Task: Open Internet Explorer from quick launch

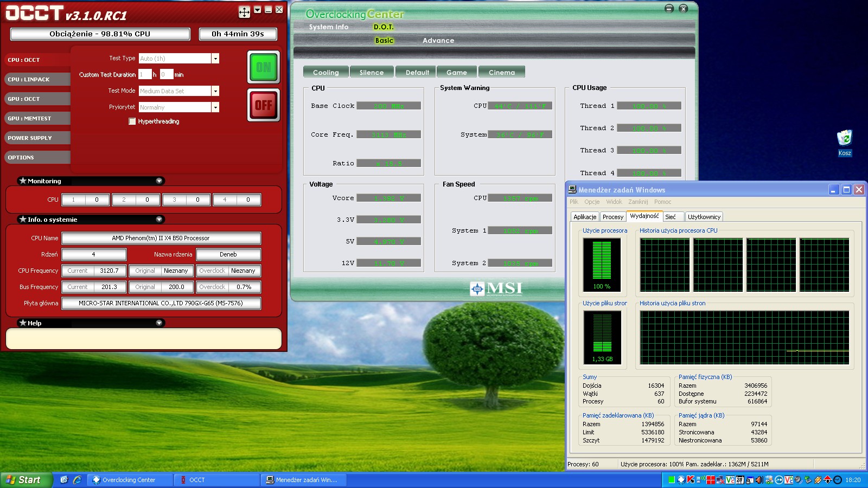Action: (77, 480)
